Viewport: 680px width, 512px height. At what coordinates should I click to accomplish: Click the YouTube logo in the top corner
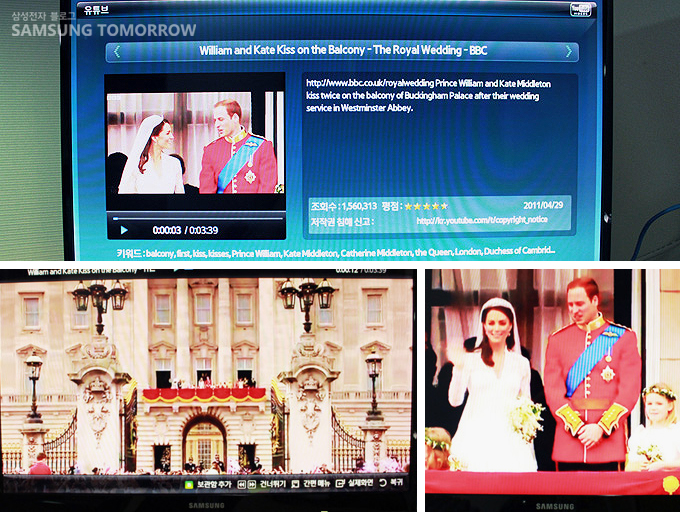point(580,10)
